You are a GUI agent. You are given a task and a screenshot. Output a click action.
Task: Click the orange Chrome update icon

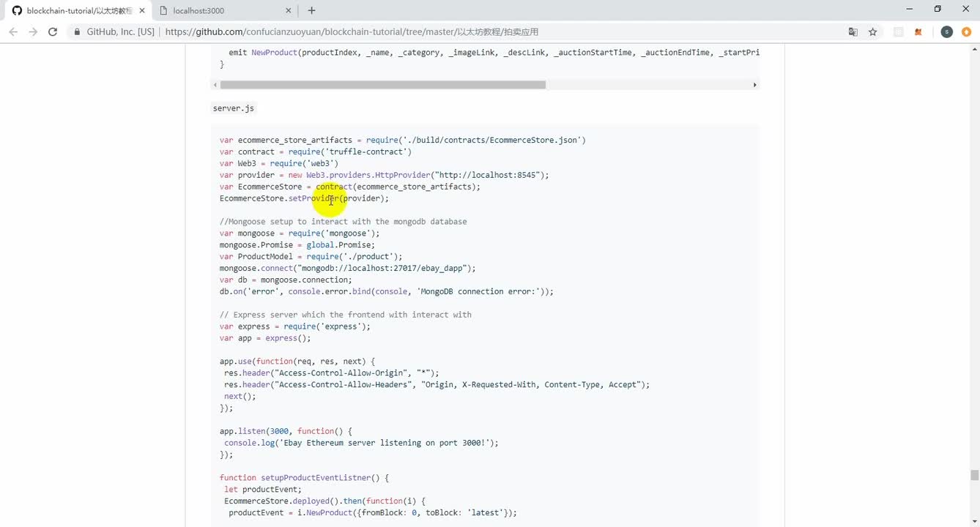pos(967,32)
